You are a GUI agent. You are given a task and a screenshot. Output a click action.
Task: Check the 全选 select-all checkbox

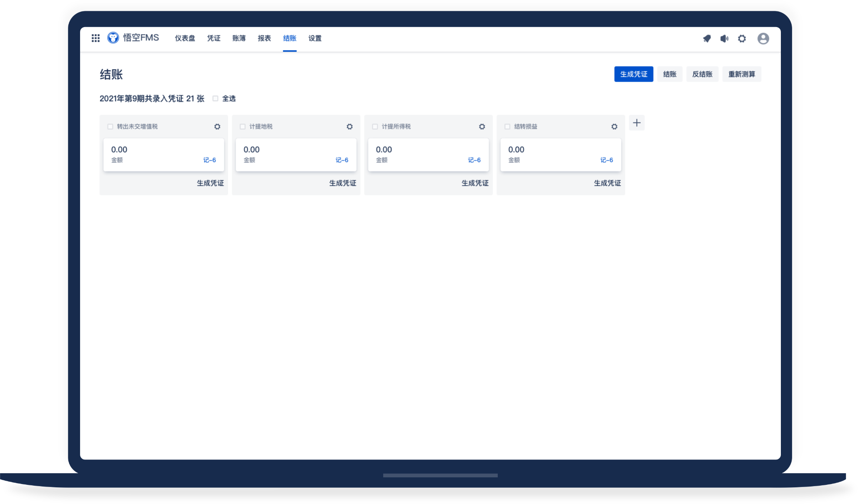click(x=216, y=99)
